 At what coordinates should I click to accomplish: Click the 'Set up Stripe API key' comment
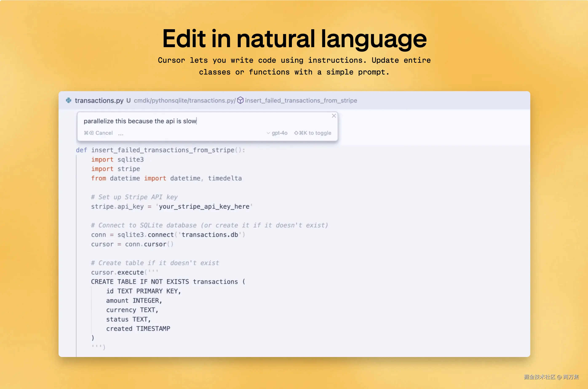(x=134, y=197)
